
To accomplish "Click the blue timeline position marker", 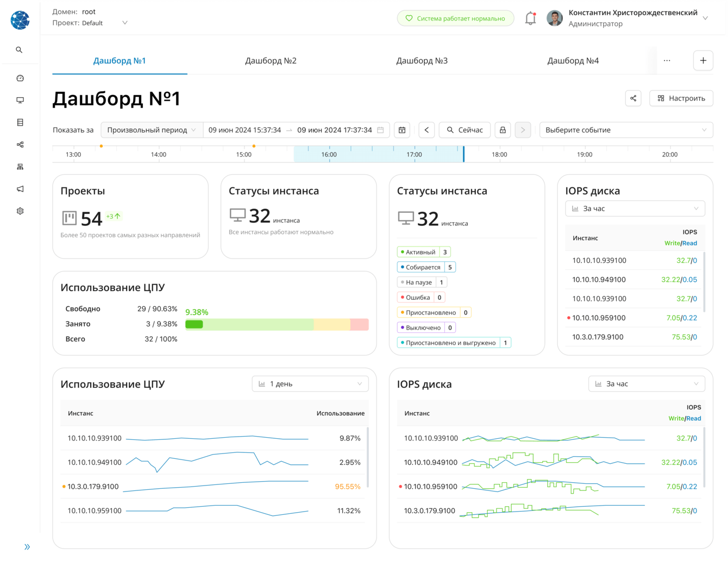I will click(463, 154).
